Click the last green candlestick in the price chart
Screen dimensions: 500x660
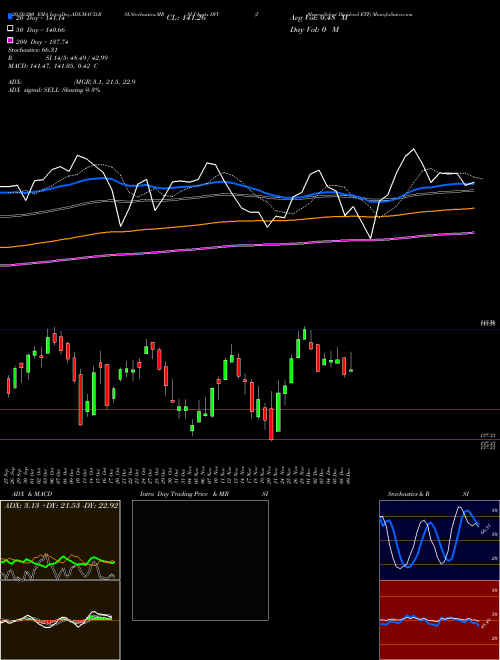pyautogui.click(x=351, y=370)
